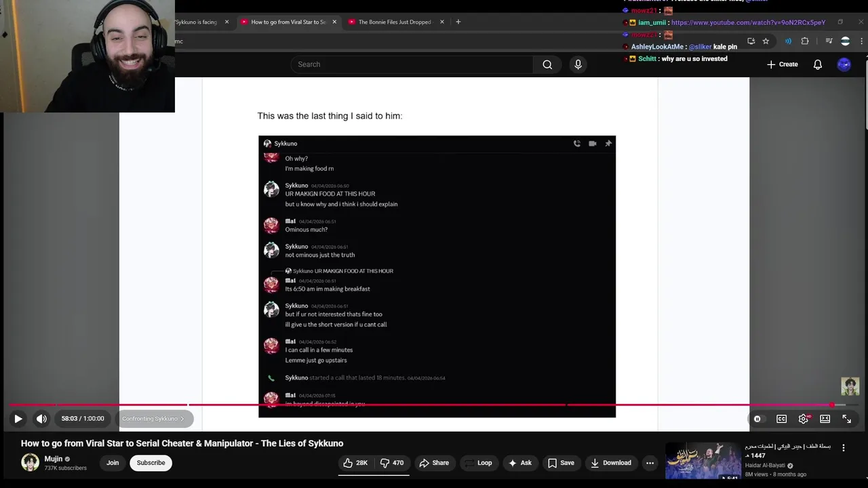This screenshot has width=868, height=488.
Task: Click the Discord call icon in screenshot
Action: pos(577,144)
